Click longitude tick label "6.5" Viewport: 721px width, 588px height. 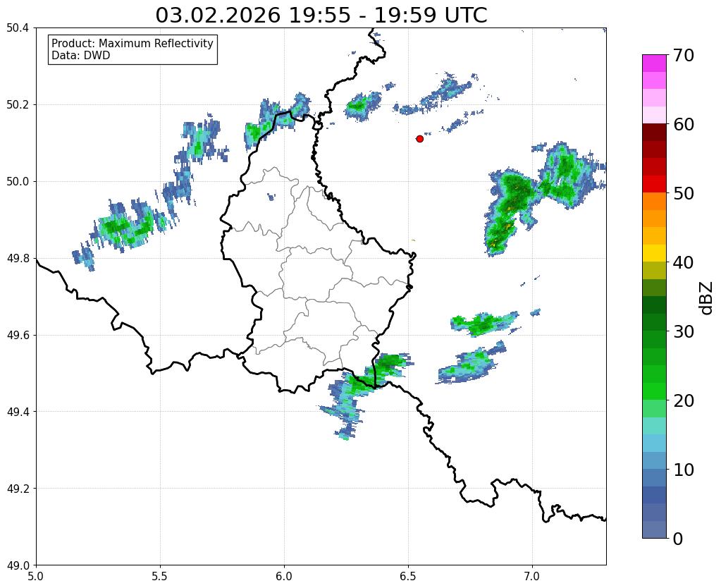tap(408, 576)
